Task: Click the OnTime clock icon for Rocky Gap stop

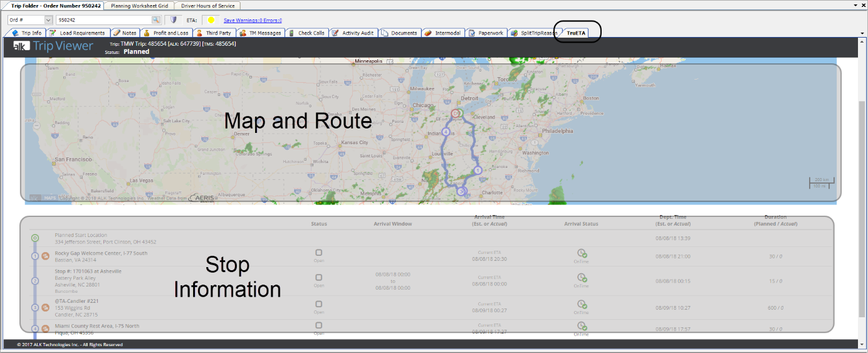Action: (x=582, y=253)
